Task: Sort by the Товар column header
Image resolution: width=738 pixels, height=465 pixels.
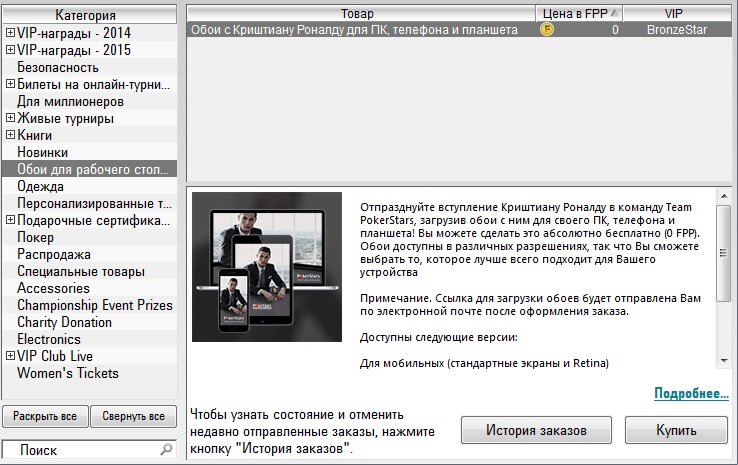Action: point(361,14)
